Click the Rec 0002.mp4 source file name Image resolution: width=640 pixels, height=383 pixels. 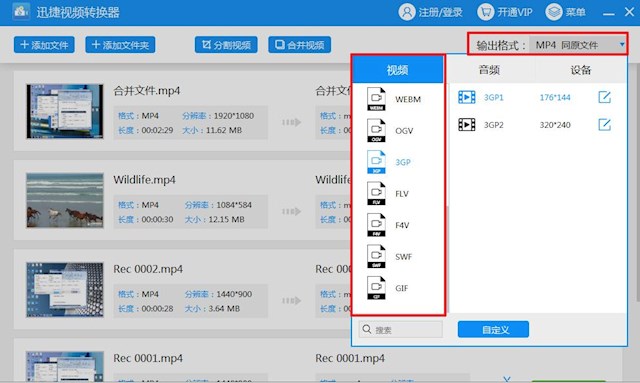coord(148,269)
